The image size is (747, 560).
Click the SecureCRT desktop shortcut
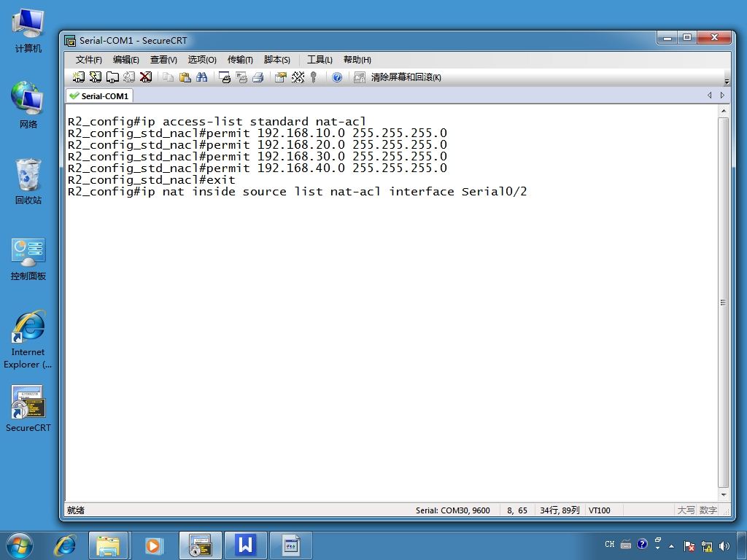pyautogui.click(x=28, y=408)
